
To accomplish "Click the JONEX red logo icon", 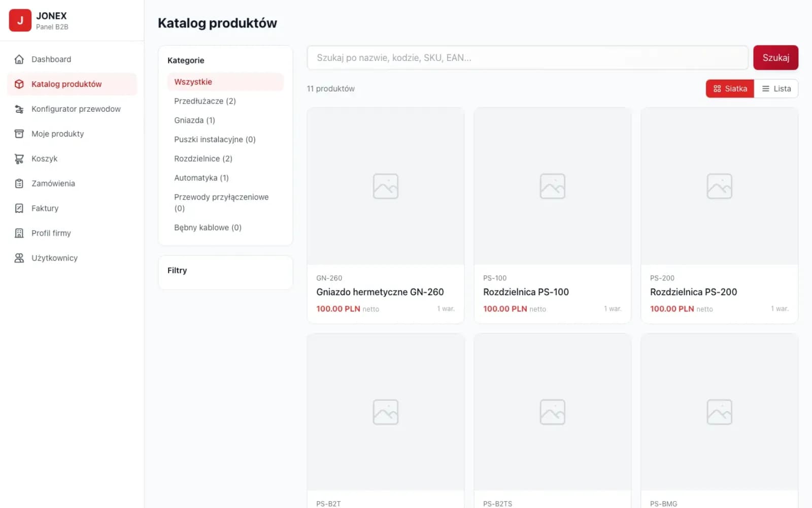I will pos(20,20).
